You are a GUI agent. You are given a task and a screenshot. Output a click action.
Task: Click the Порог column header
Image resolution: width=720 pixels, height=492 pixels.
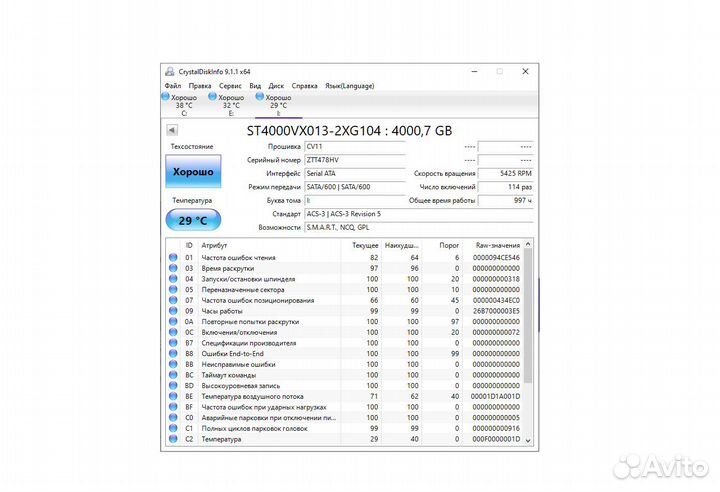coord(442,245)
